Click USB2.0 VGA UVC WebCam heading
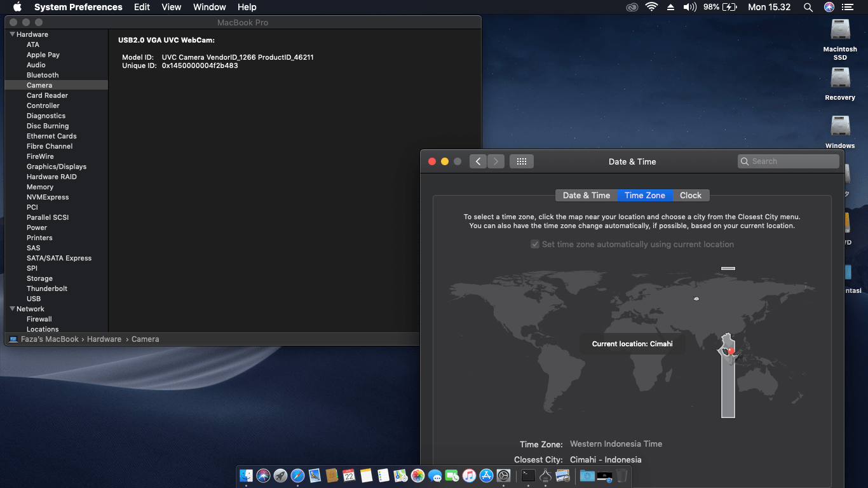 pos(166,40)
